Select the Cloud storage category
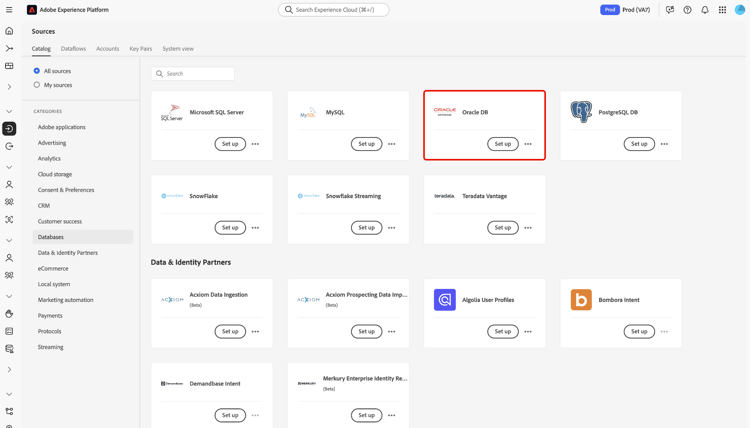This screenshot has width=750, height=428. click(x=55, y=175)
